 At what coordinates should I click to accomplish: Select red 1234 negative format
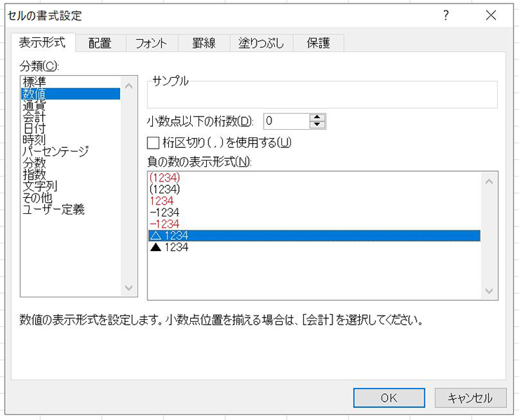314,201
